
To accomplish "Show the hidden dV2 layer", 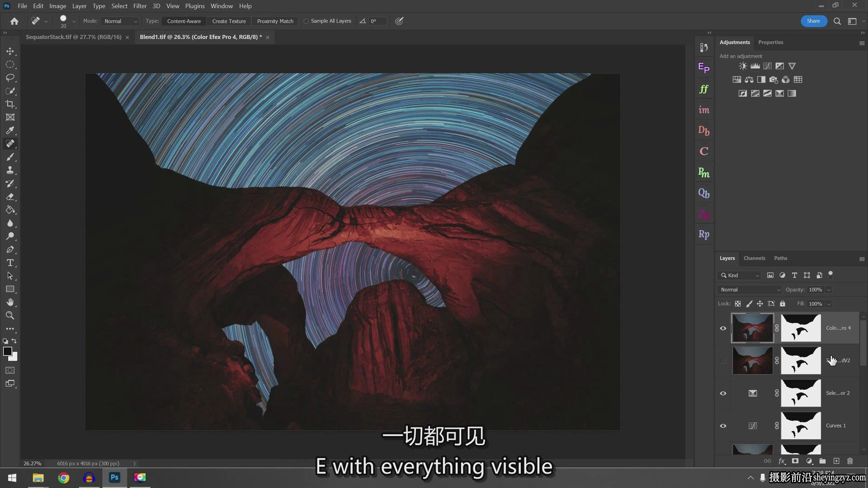I will pos(723,361).
